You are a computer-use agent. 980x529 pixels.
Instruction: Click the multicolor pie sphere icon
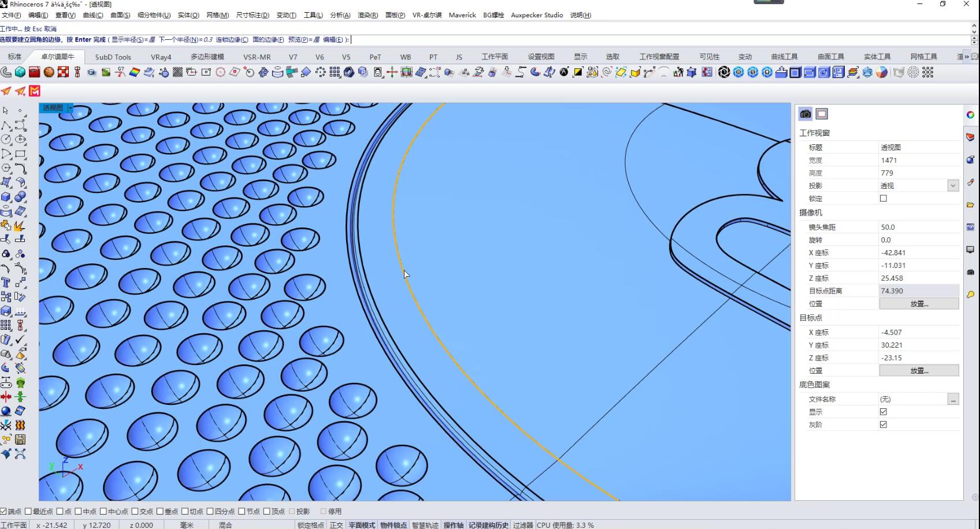[x=882, y=72]
